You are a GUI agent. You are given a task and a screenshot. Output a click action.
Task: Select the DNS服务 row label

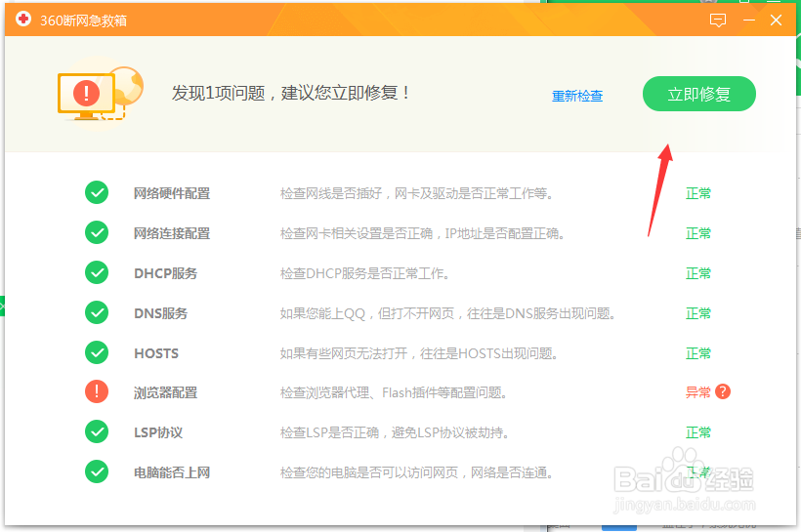[x=161, y=313]
